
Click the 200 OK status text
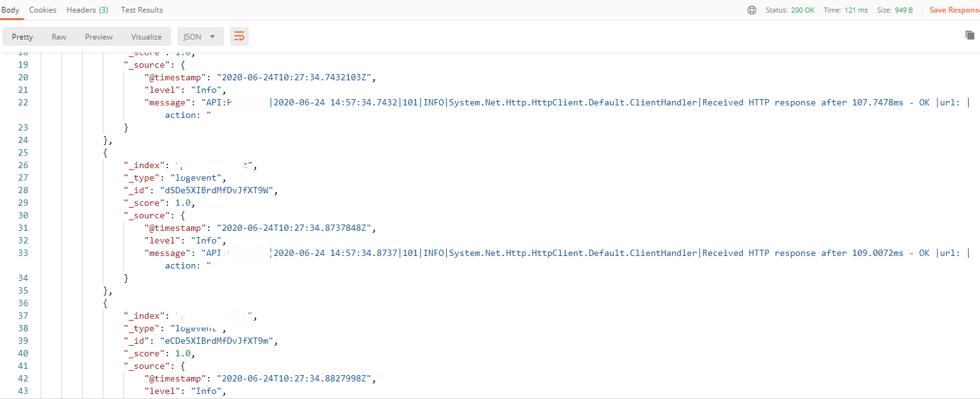(803, 10)
